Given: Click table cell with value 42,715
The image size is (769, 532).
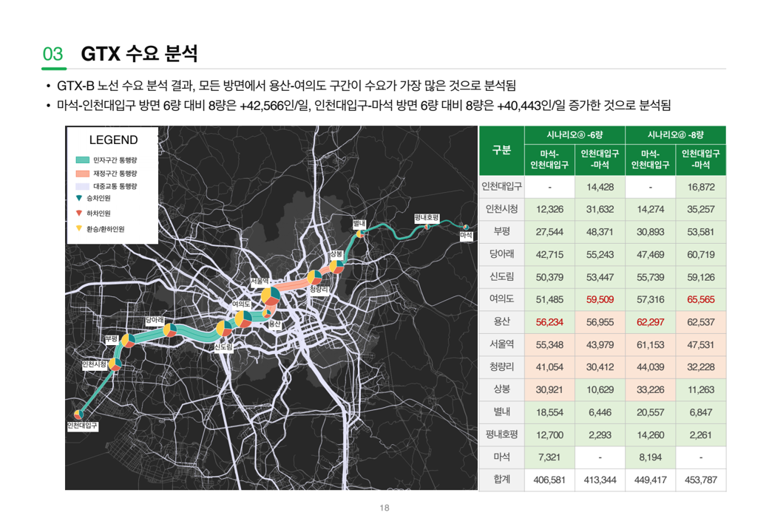Looking at the screenshot, I should pos(549,254).
